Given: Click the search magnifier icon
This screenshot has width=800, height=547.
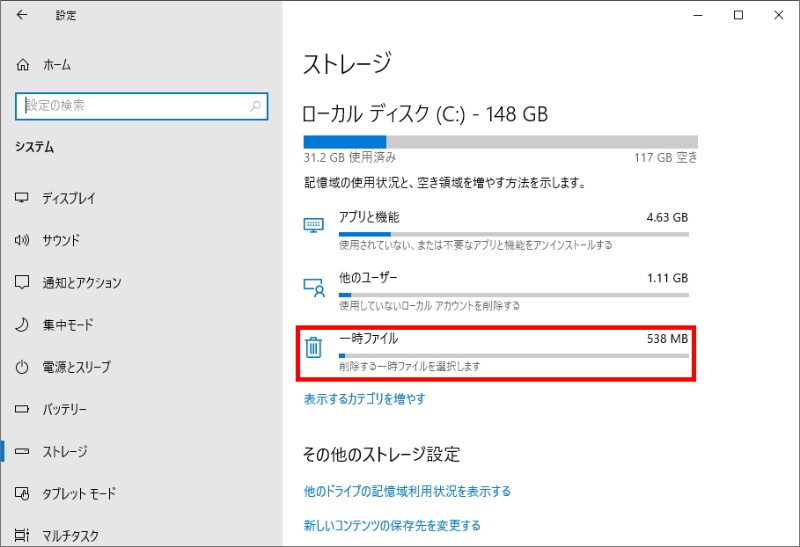Looking at the screenshot, I should pos(255,106).
